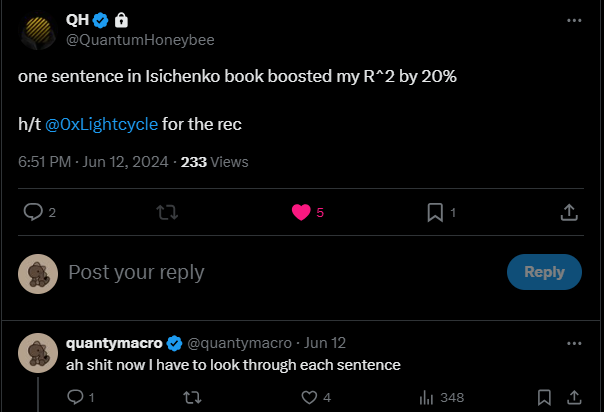The height and width of the screenshot is (412, 604).
Task: Click the blue Reply button
Action: [x=544, y=272]
